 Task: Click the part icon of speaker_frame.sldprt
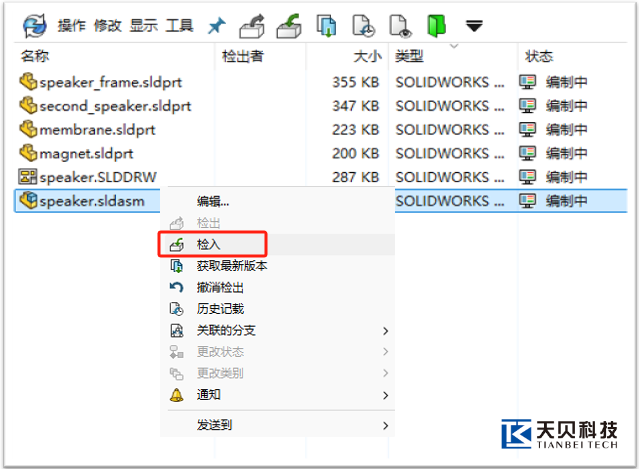tap(28, 81)
